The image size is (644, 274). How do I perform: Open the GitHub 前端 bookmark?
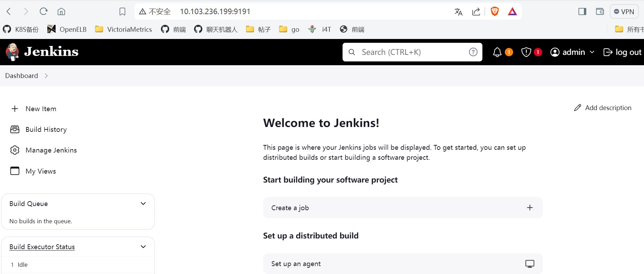tap(173, 29)
